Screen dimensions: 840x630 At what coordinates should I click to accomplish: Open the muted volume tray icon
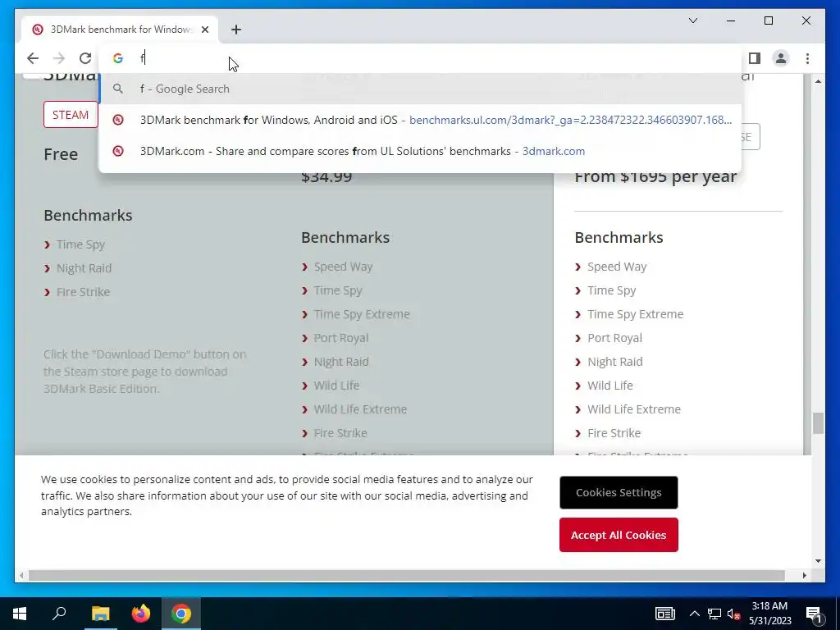733,614
